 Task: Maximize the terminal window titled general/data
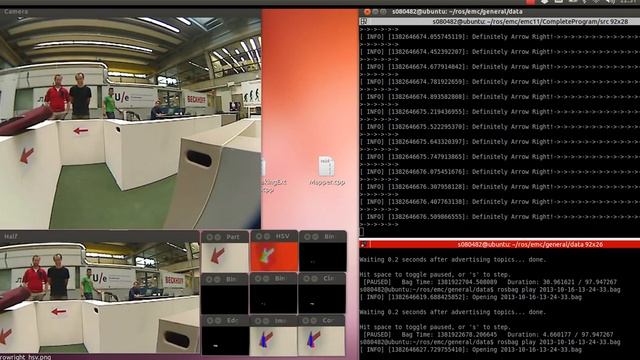(x=383, y=12)
